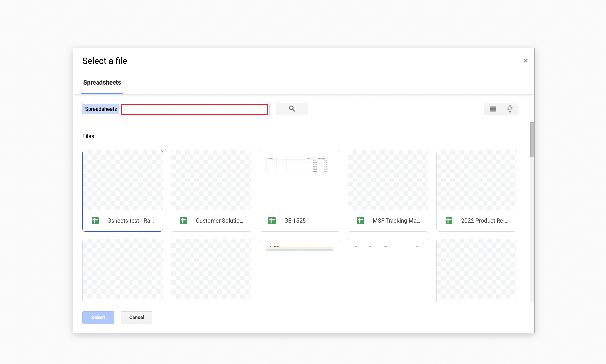The image size is (606, 364).
Task: Focus the file search input field
Action: (x=194, y=109)
